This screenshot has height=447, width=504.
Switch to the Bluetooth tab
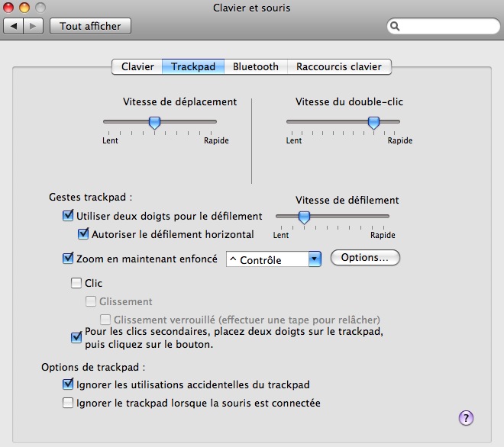tap(256, 67)
